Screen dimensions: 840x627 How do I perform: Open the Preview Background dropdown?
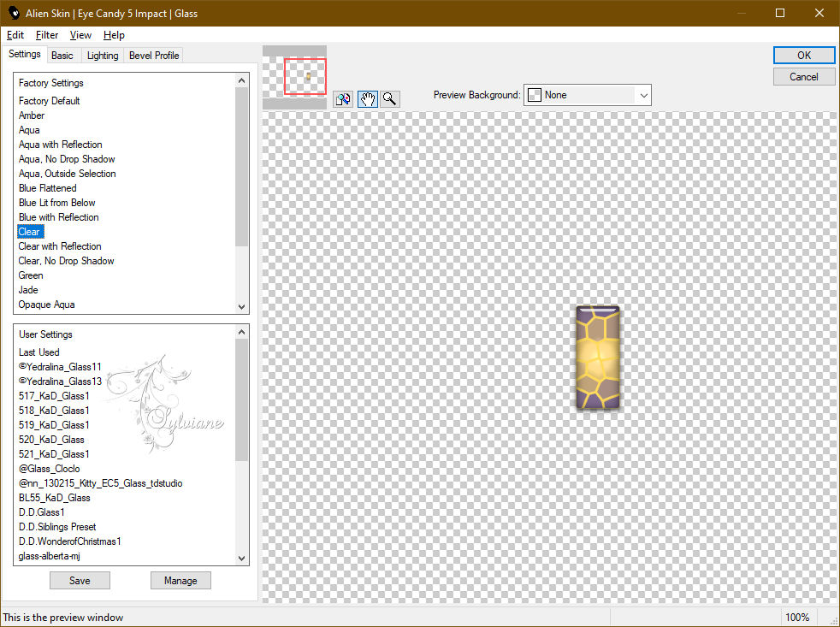click(587, 95)
